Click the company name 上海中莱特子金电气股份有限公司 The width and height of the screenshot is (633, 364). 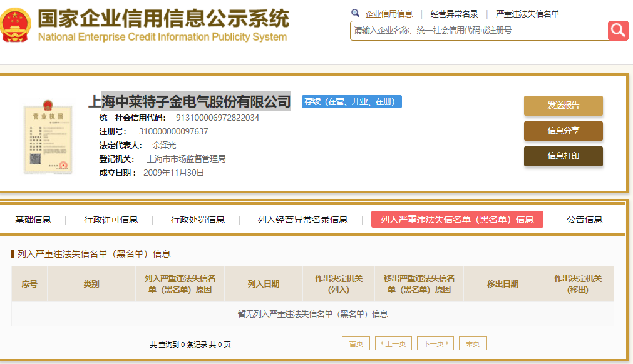tap(189, 101)
